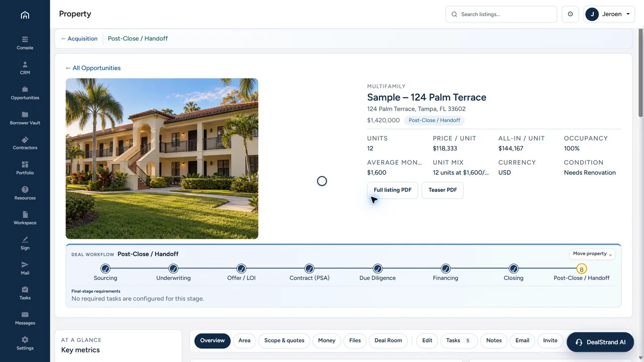Switch to the Area tab
This screenshot has height=362, width=644.
click(x=245, y=340)
